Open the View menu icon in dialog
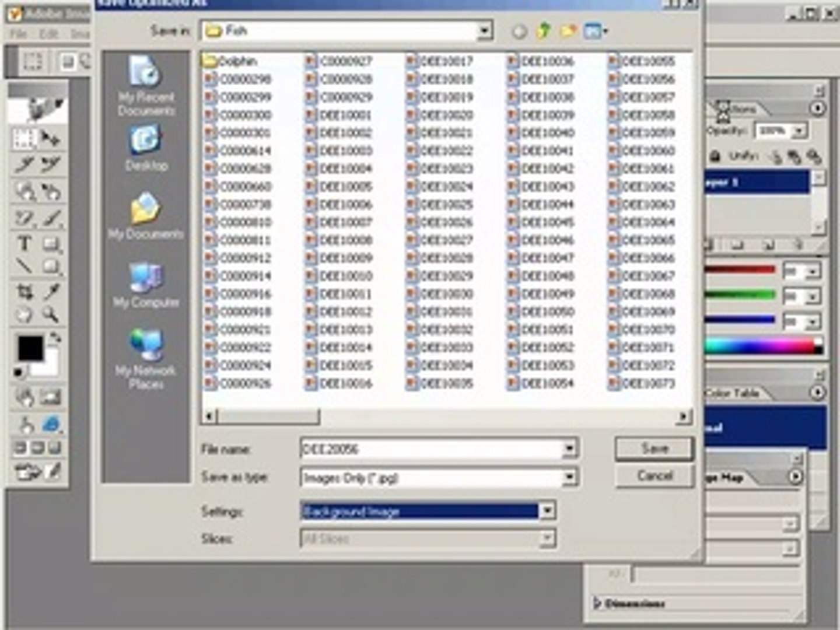 coord(594,30)
